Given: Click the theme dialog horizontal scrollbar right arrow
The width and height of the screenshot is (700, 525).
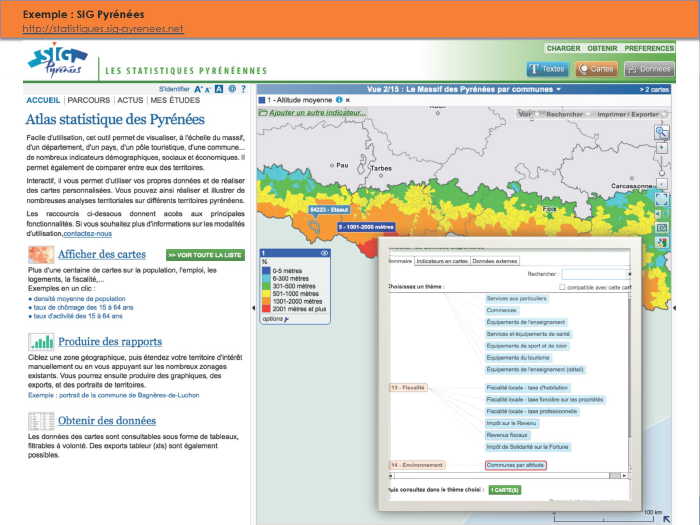Looking at the screenshot, I should tap(624, 476).
